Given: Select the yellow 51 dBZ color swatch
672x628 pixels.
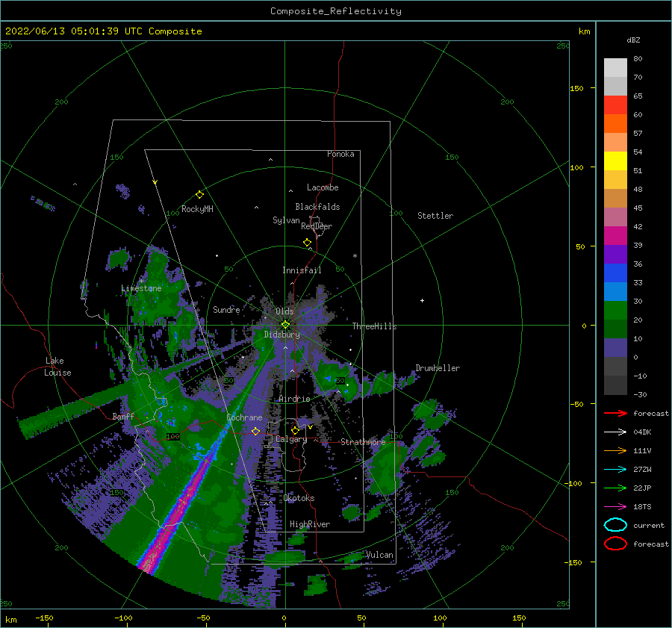Looking at the screenshot, I should pyautogui.click(x=615, y=161).
